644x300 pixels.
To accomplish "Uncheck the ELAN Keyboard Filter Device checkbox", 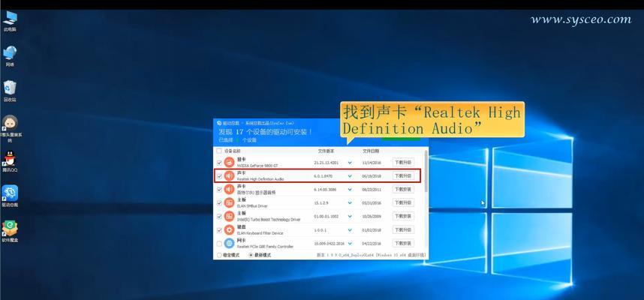I will [x=219, y=230].
